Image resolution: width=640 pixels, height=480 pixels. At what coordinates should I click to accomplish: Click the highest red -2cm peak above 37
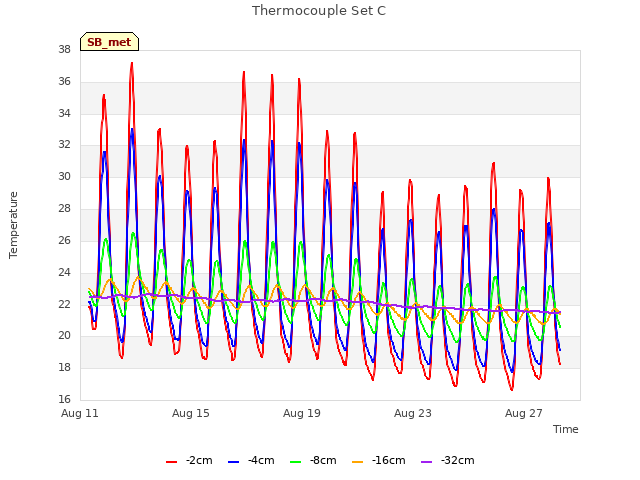132,63
